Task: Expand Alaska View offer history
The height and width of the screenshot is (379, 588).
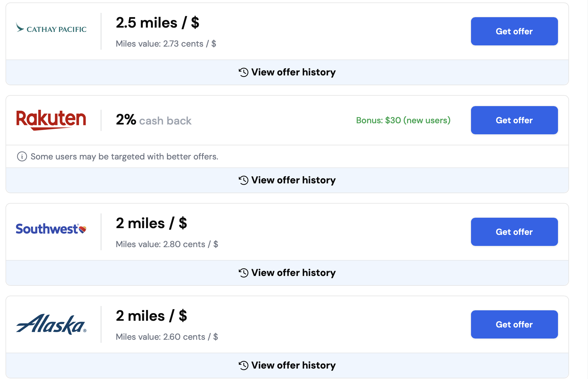Action: coord(293,366)
